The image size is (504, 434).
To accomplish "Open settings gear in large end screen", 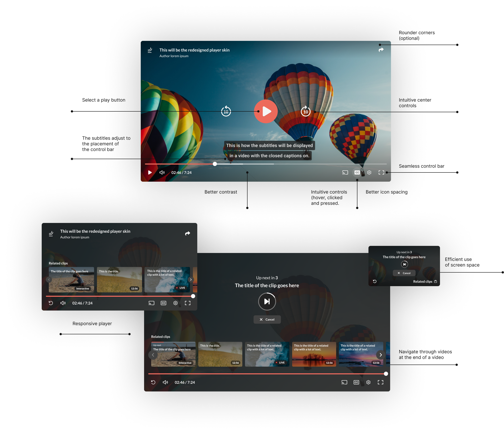I will (368, 382).
